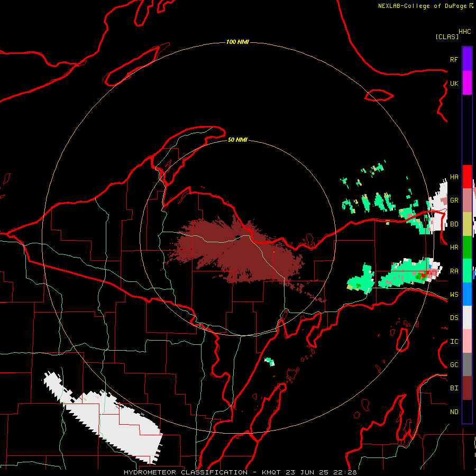The width and height of the screenshot is (476, 476).
Task: Click the small green rain echo south of center
Action: (270, 362)
